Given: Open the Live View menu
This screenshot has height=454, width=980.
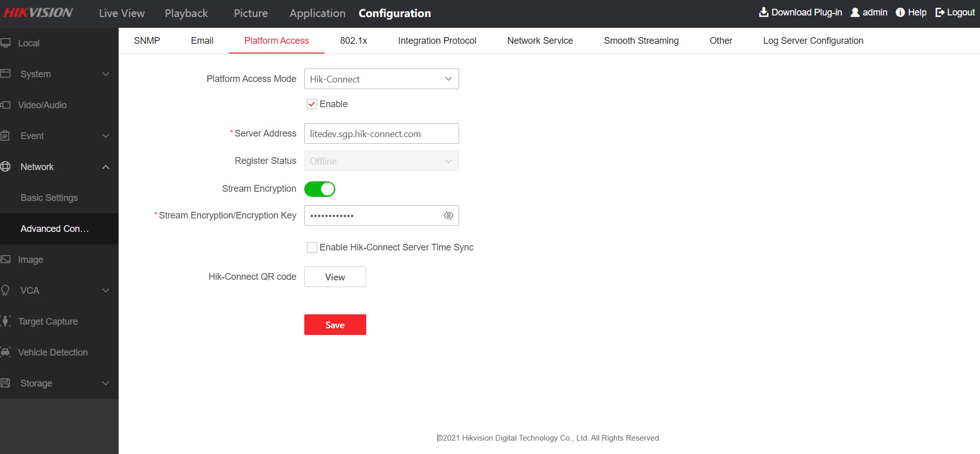Looking at the screenshot, I should (x=122, y=13).
